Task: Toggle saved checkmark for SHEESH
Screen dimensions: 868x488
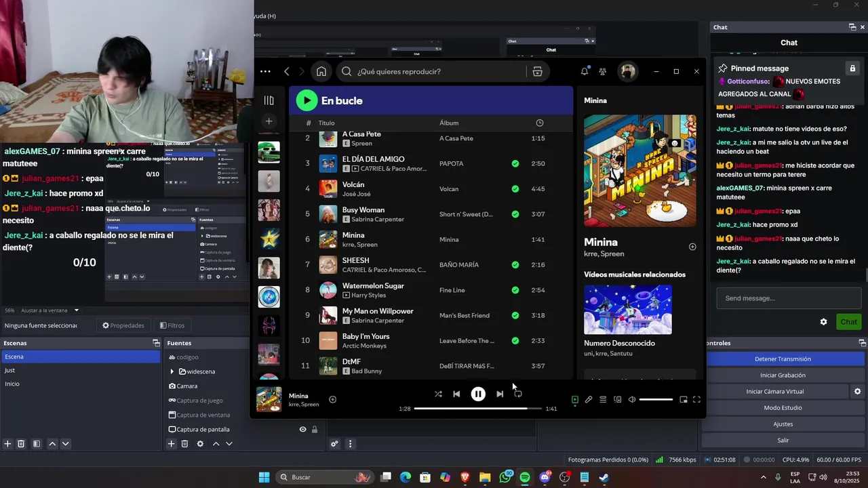Action: coord(515,264)
